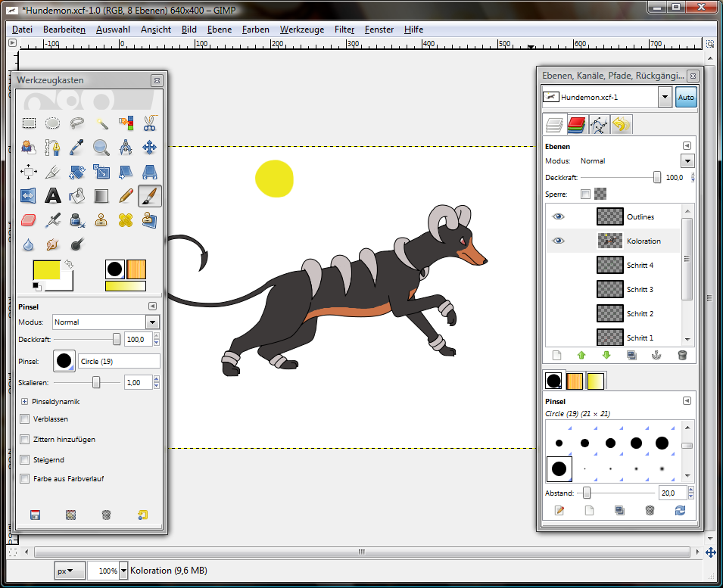Open layer Modus dropdown in Ebenen
This screenshot has width=723, height=588.
pyautogui.click(x=687, y=161)
